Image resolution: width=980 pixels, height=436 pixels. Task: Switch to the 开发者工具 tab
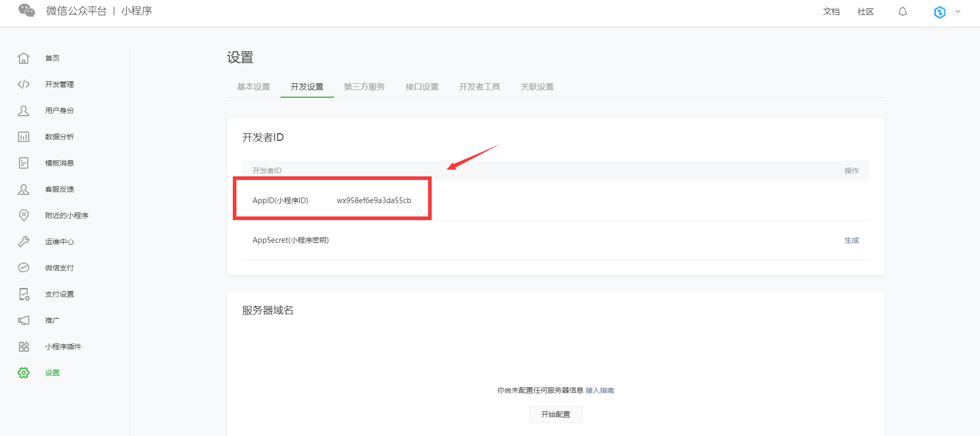coord(480,87)
